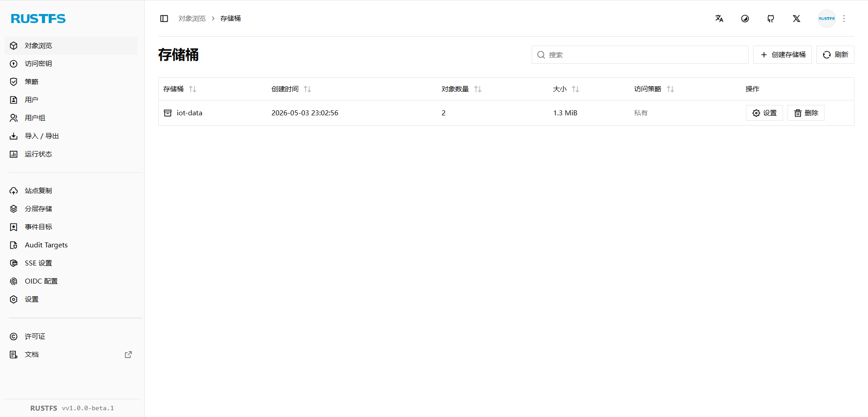Sort table by 大小 column
Screen dimensions: 868x417
click(576, 89)
